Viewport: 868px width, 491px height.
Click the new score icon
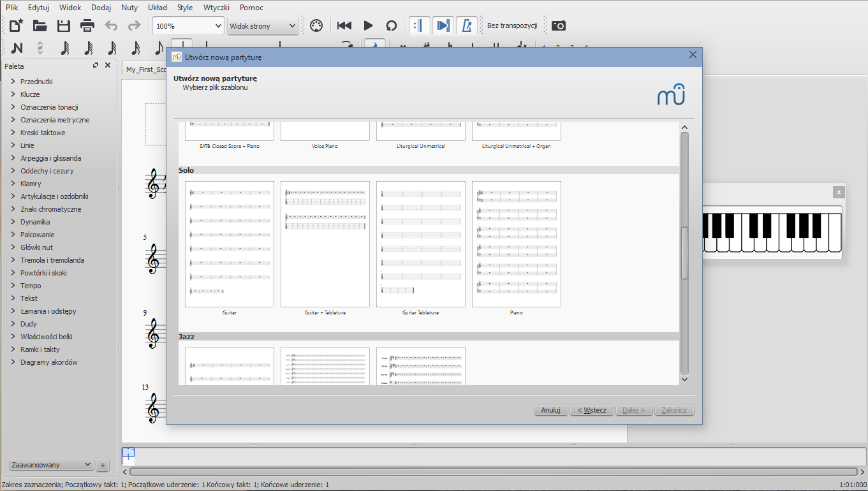tap(17, 26)
